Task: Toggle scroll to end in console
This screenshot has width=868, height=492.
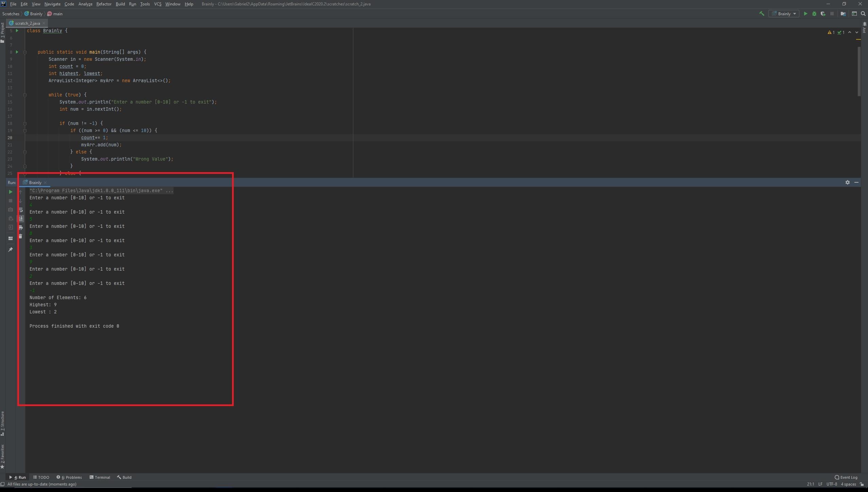Action: coord(20,218)
